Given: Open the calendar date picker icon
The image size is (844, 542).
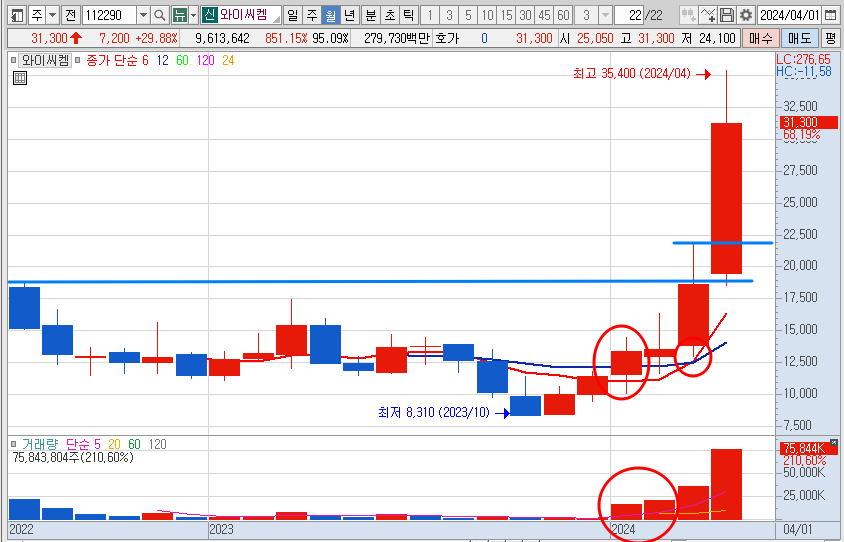Looking at the screenshot, I should [831, 15].
